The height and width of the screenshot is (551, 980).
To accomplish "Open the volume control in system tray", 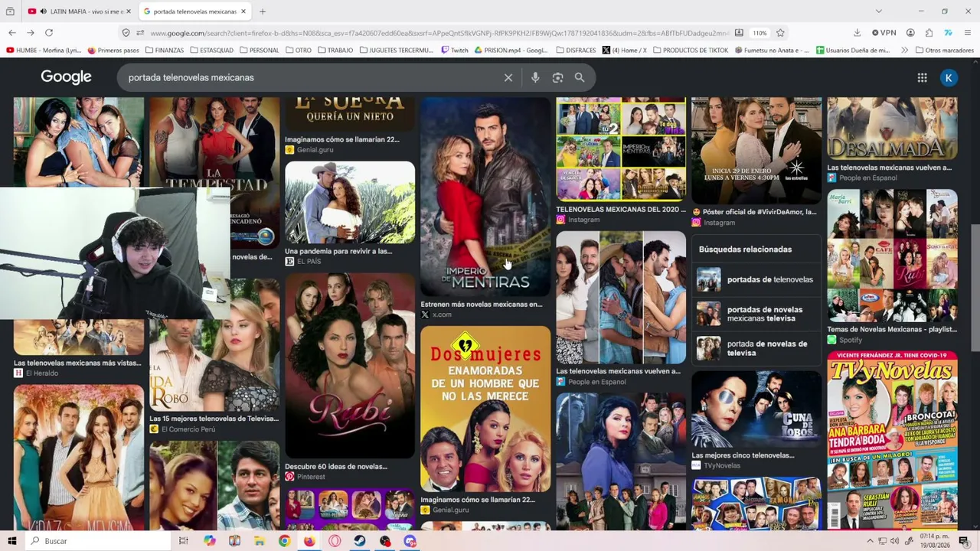I will pyautogui.click(x=896, y=541).
